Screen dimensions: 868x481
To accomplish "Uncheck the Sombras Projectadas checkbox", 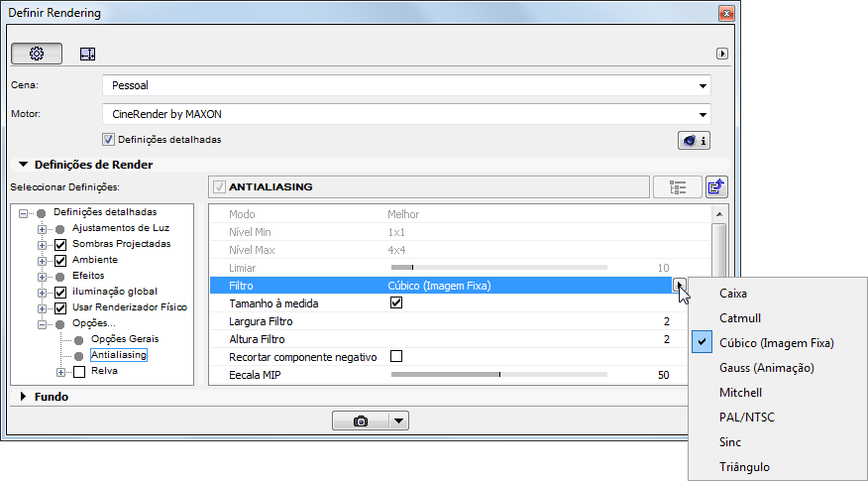I will tap(60, 244).
